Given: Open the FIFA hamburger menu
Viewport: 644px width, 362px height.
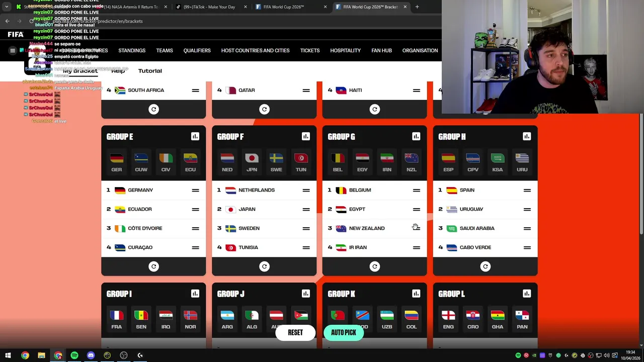Looking at the screenshot, I should coord(13,50).
